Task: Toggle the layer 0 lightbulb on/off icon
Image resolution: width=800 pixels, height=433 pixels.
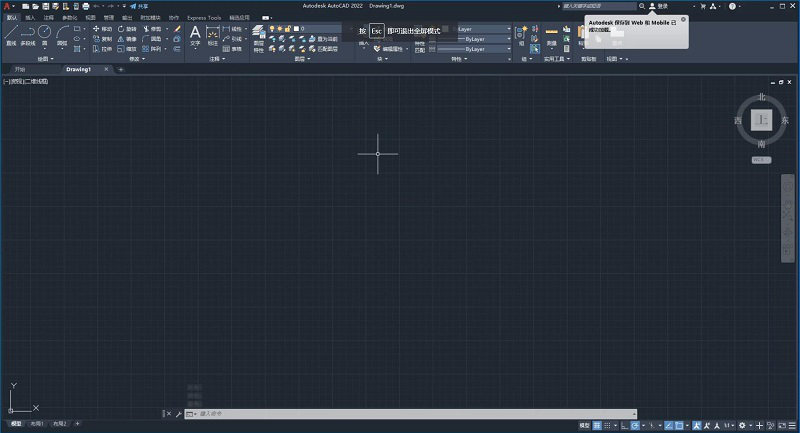Action: tap(272, 29)
